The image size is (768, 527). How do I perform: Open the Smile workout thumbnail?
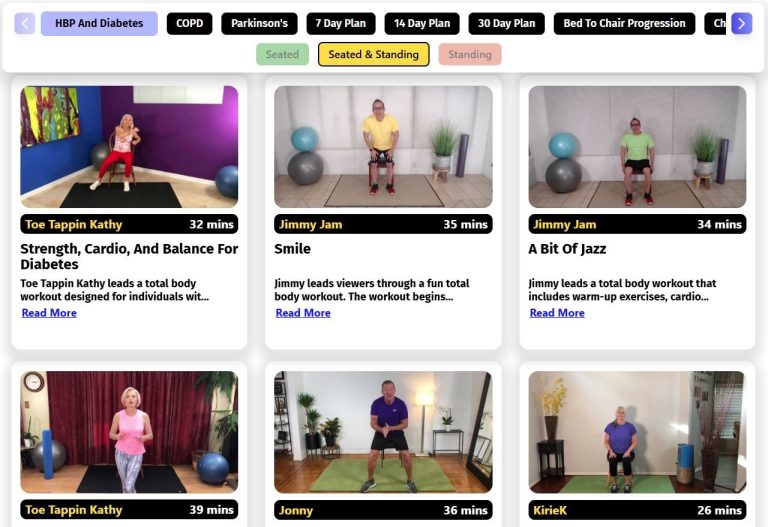(x=384, y=147)
